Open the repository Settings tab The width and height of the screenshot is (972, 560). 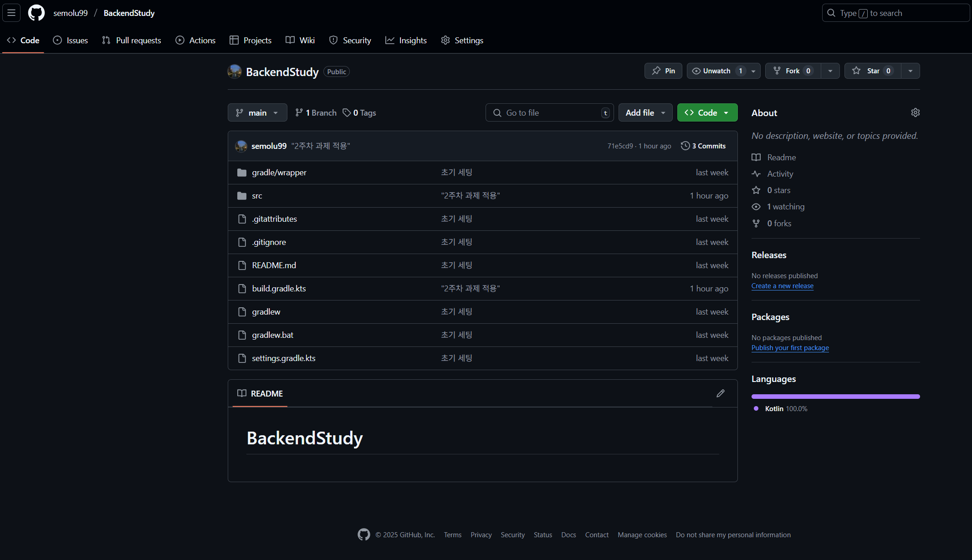pos(462,40)
